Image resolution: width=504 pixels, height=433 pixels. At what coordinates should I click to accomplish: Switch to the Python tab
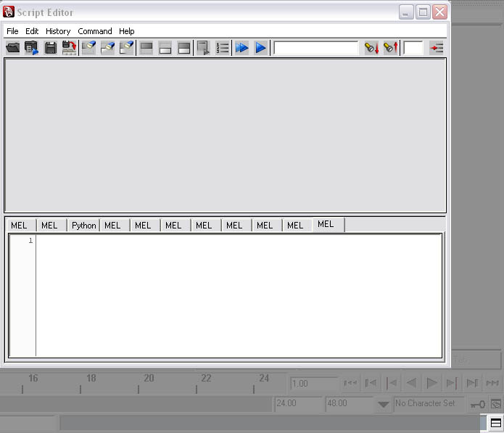83,226
